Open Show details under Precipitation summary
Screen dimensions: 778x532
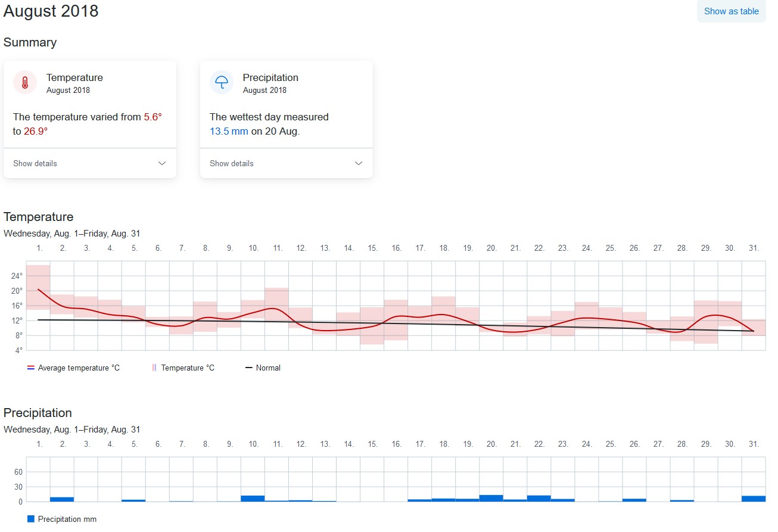[232, 163]
